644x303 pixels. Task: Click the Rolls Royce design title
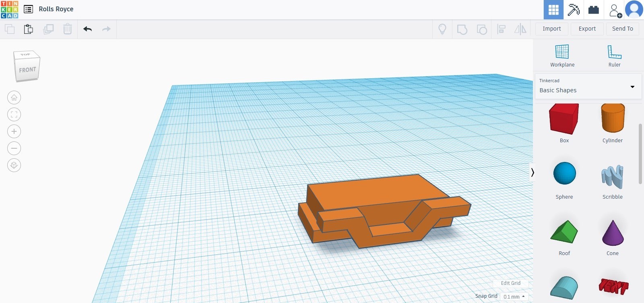tap(56, 9)
